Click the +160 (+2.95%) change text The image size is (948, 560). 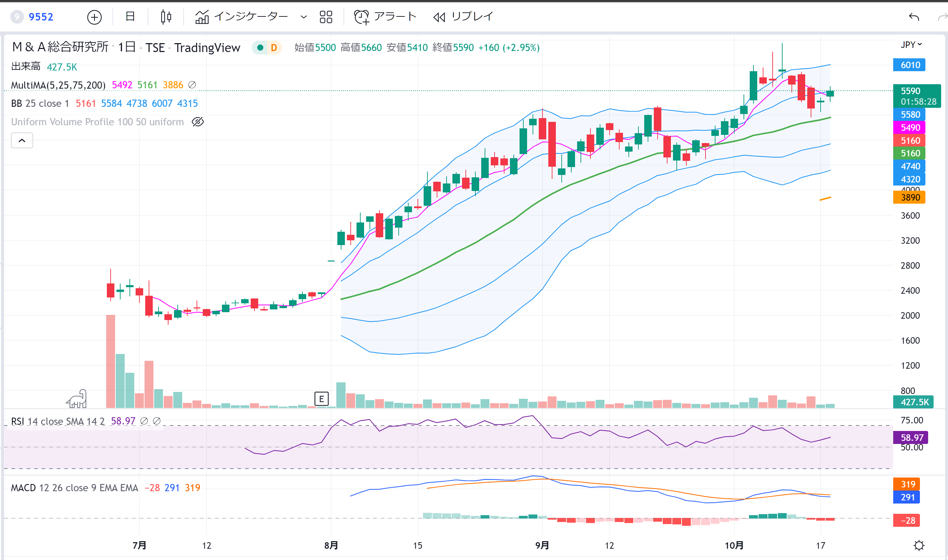[x=509, y=48]
